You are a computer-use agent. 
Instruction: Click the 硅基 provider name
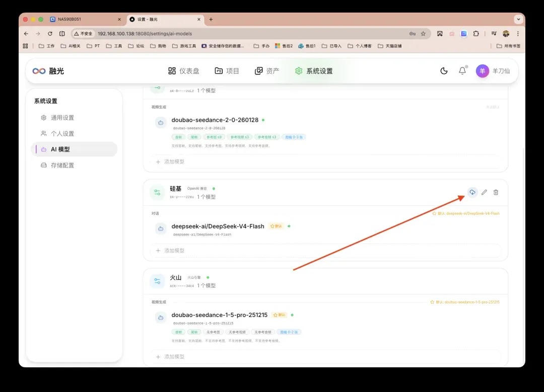[176, 189]
